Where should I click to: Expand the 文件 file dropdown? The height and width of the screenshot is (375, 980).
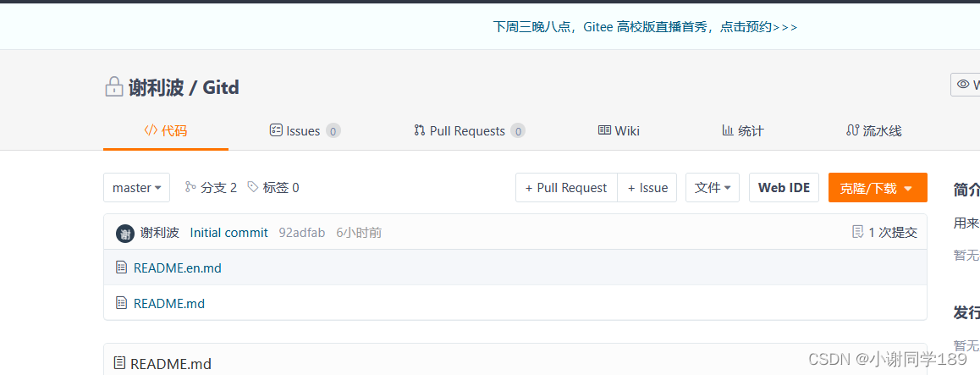point(713,188)
